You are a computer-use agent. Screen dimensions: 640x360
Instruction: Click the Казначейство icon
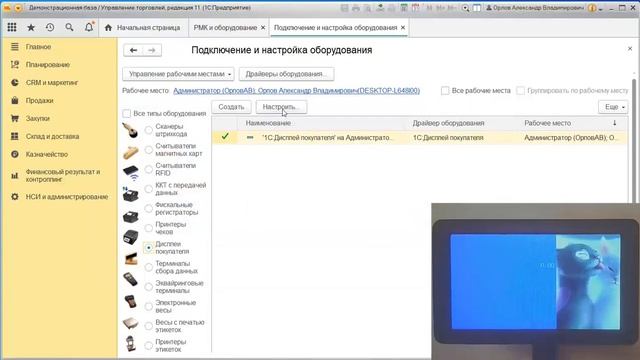15,154
